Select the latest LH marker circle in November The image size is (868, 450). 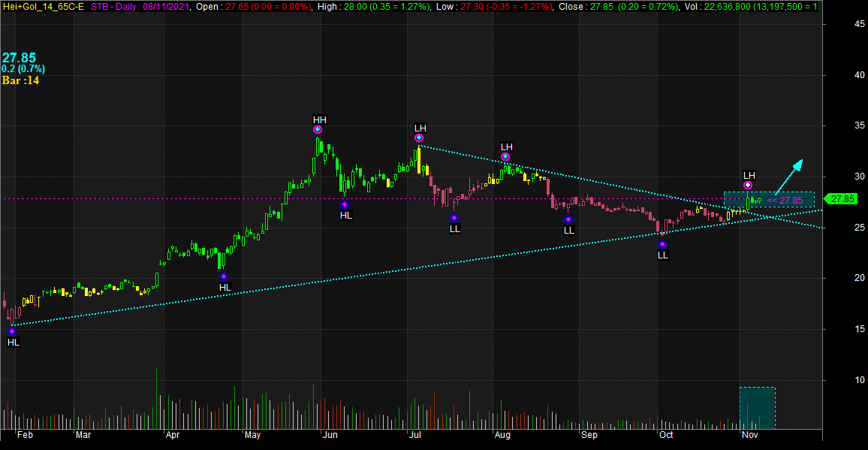748,185
